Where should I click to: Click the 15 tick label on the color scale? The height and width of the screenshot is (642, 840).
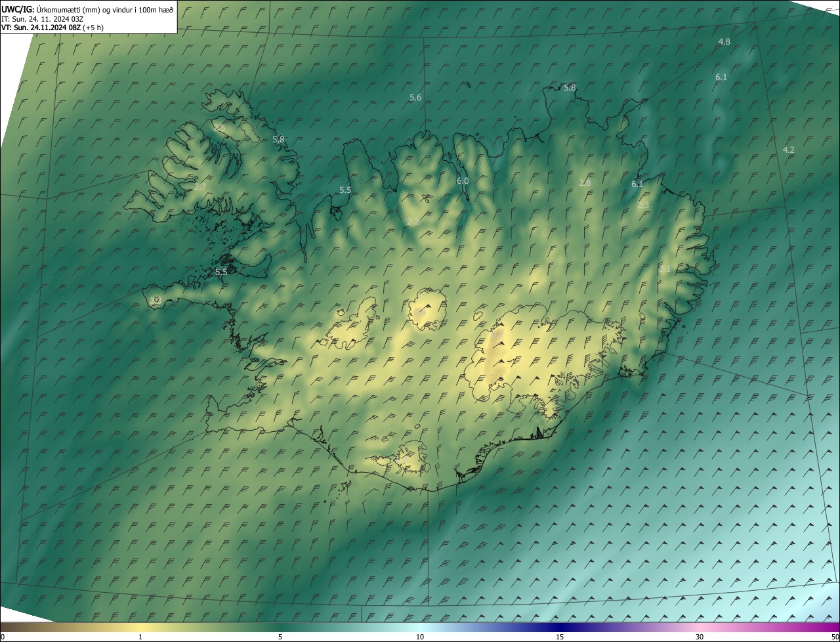(x=560, y=637)
